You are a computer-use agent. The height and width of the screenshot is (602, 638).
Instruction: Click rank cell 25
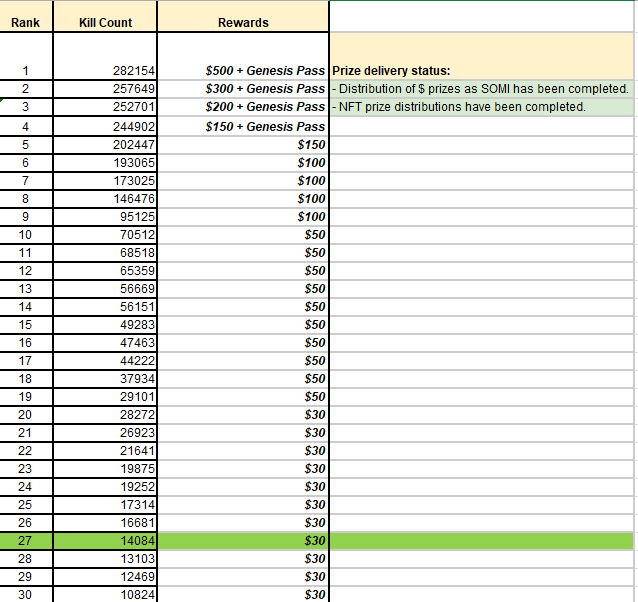25,504
